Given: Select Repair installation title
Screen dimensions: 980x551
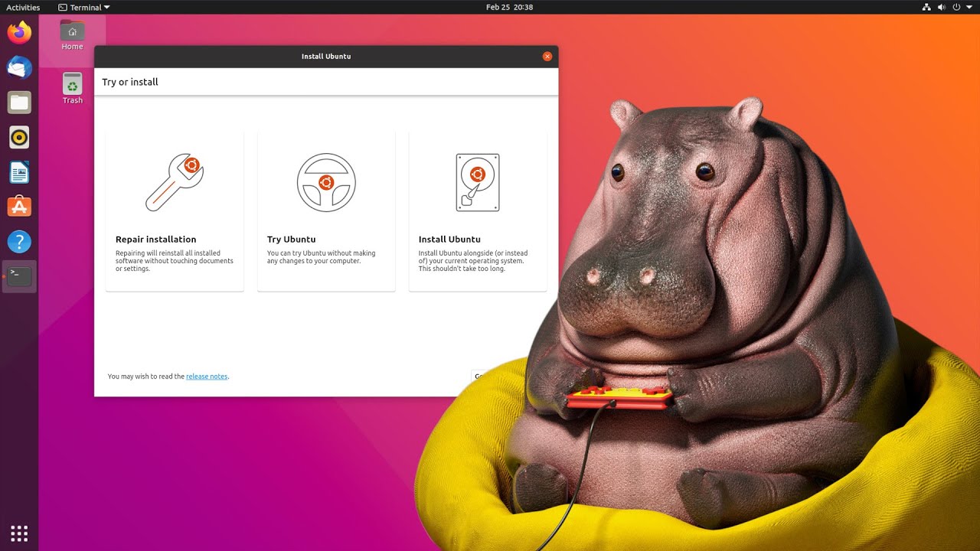Looking at the screenshot, I should click(156, 240).
